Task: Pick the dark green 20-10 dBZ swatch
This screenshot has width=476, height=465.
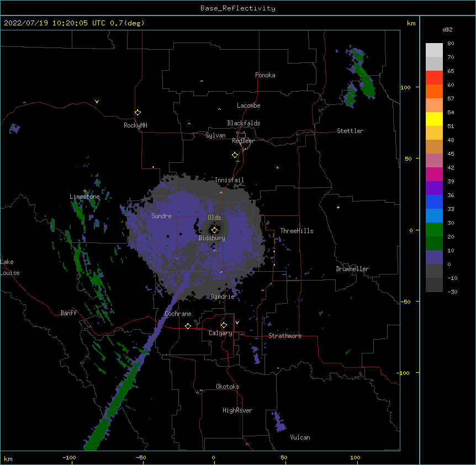Action: tap(434, 244)
